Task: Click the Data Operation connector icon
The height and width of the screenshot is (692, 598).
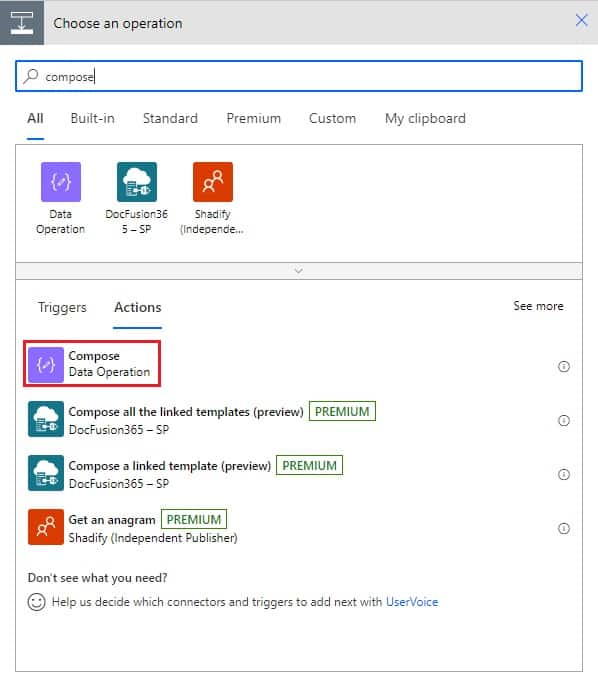Action: (x=61, y=182)
